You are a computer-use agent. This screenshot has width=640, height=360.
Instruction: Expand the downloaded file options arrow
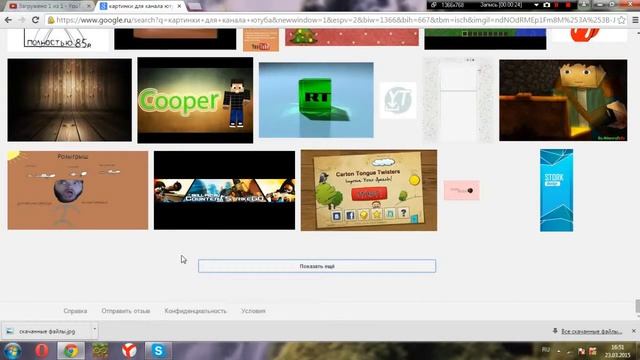point(94,329)
